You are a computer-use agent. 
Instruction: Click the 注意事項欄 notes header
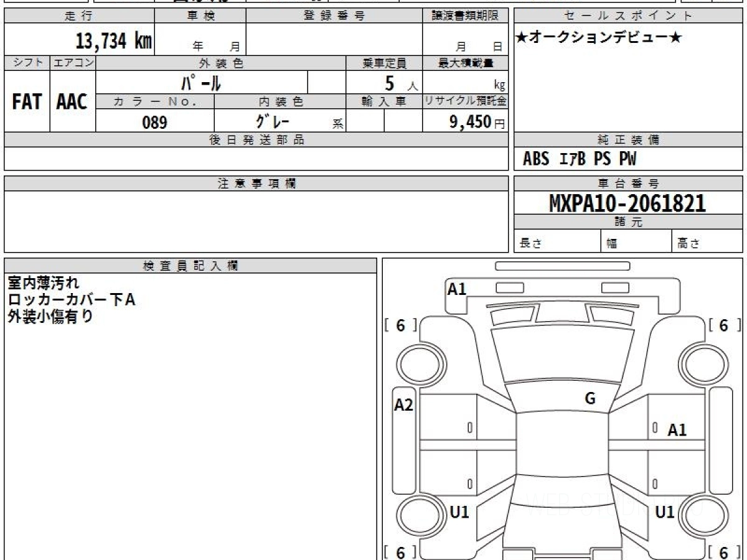tap(256, 184)
